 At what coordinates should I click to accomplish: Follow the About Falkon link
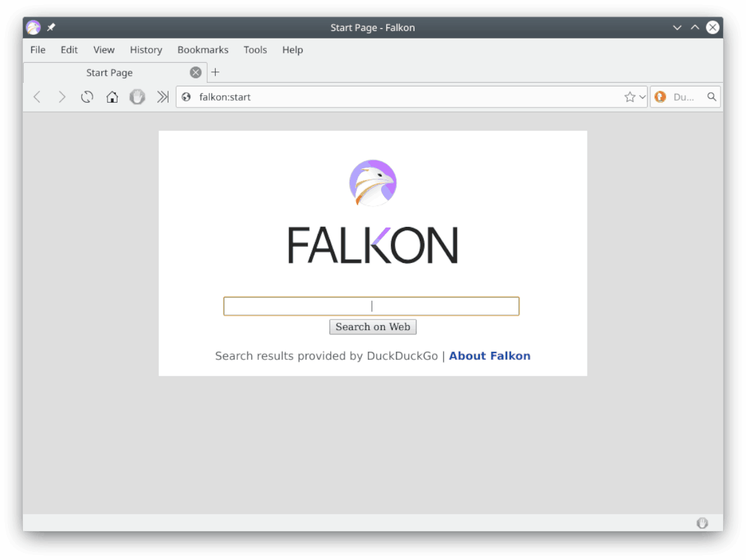point(490,356)
